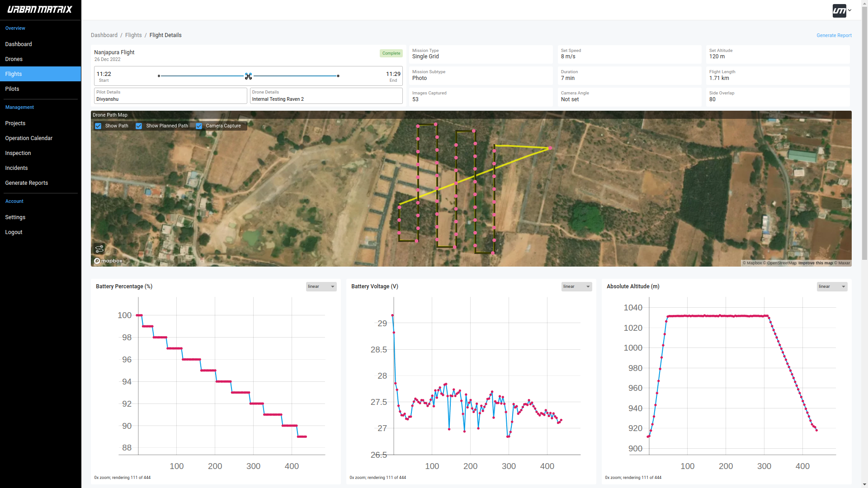This screenshot has width=868, height=488.
Task: Toggle the Camera Capture checkbox
Action: click(199, 126)
